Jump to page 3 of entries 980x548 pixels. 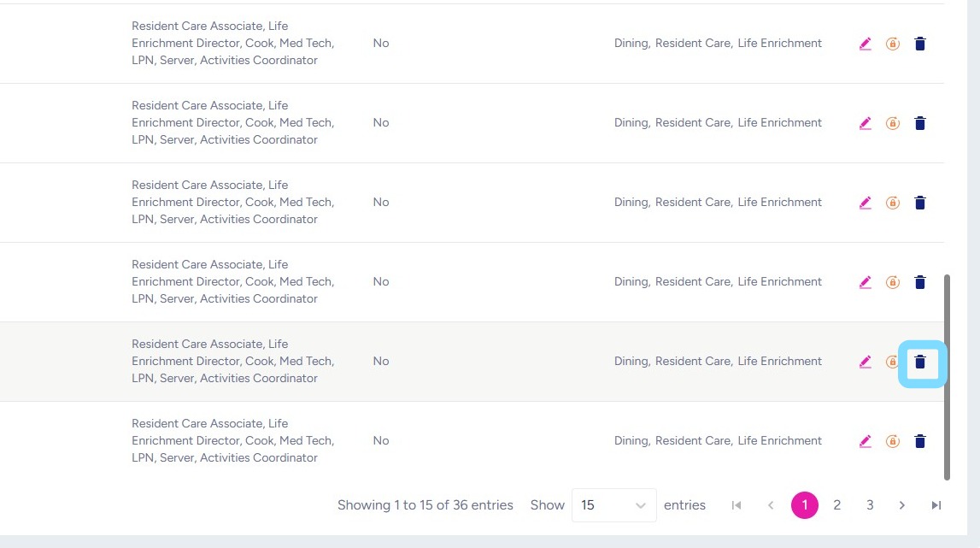pyautogui.click(x=870, y=505)
